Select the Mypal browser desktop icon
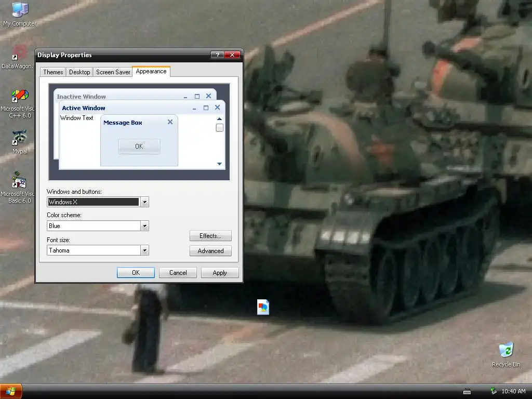 point(20,142)
